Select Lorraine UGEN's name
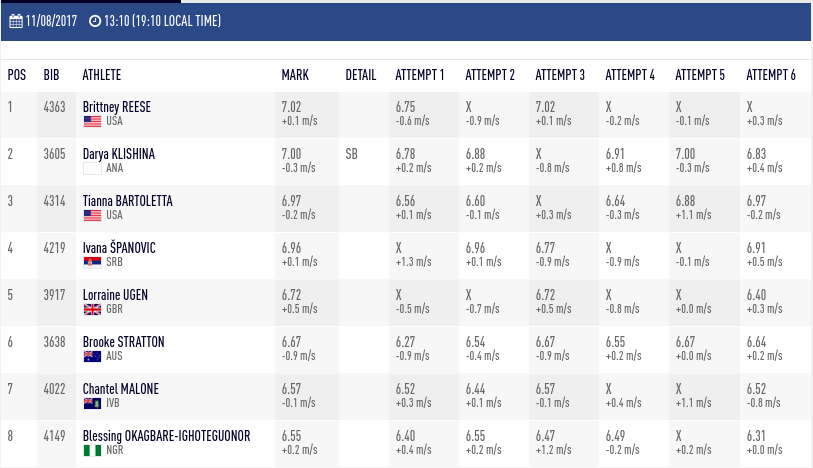813x468 pixels. (x=115, y=295)
